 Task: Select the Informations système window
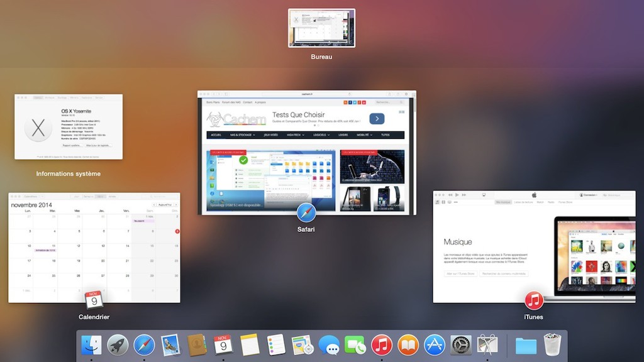coord(69,127)
